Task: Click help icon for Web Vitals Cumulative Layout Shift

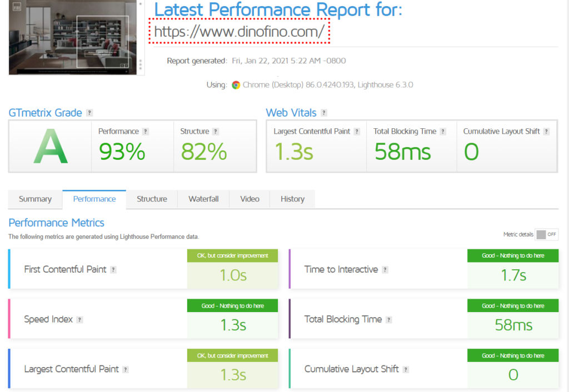Action: (547, 131)
